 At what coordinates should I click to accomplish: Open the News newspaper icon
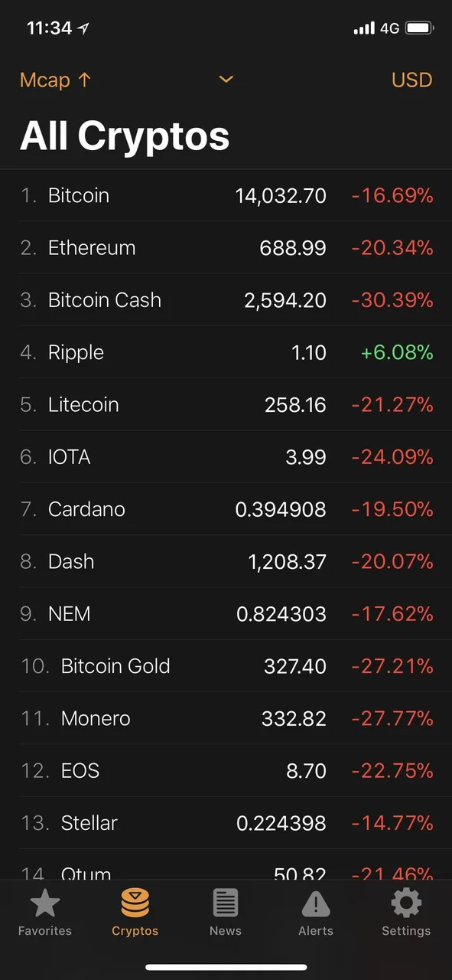(225, 903)
